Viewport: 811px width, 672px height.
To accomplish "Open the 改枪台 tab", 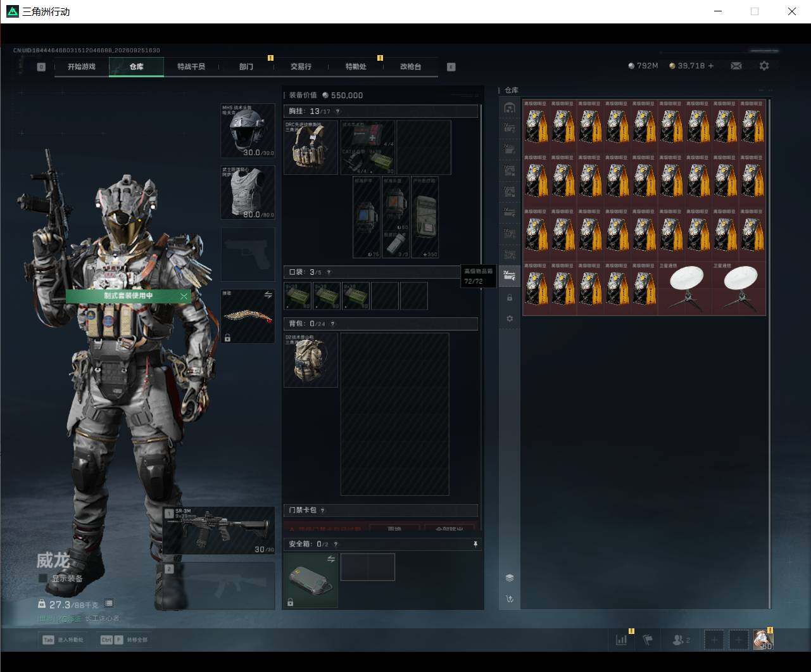I will [411, 67].
